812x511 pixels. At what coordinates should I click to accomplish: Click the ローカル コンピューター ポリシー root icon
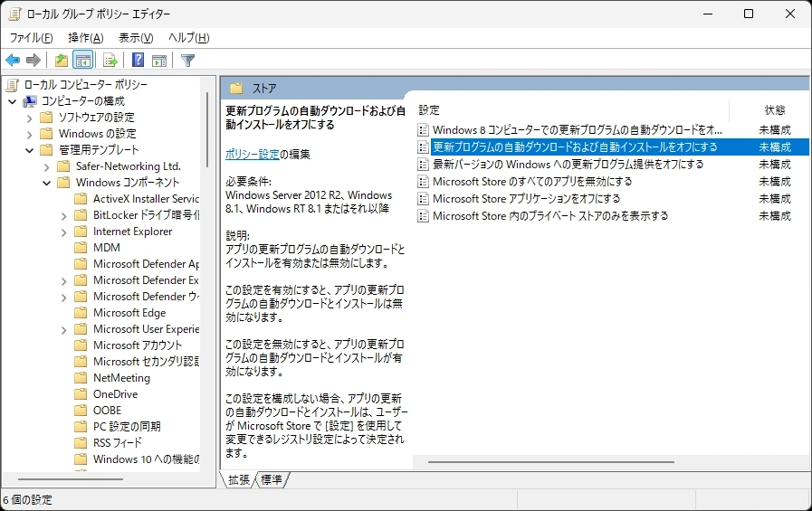[x=13, y=85]
